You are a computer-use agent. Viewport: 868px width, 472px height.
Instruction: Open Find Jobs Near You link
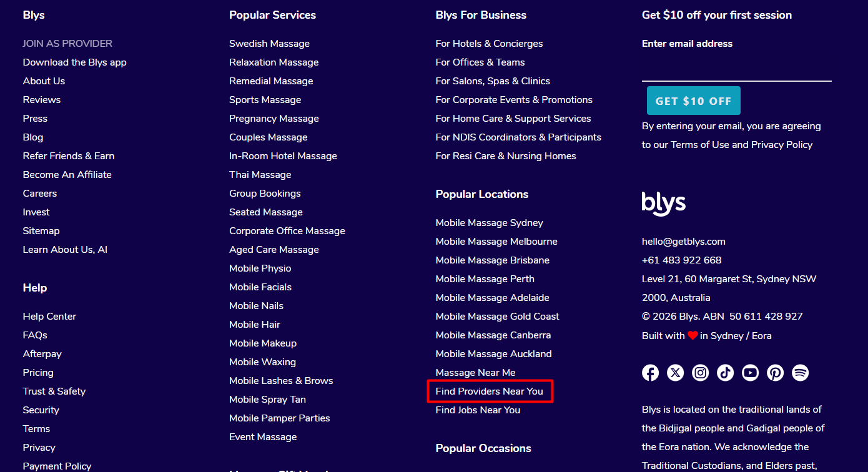point(478,410)
